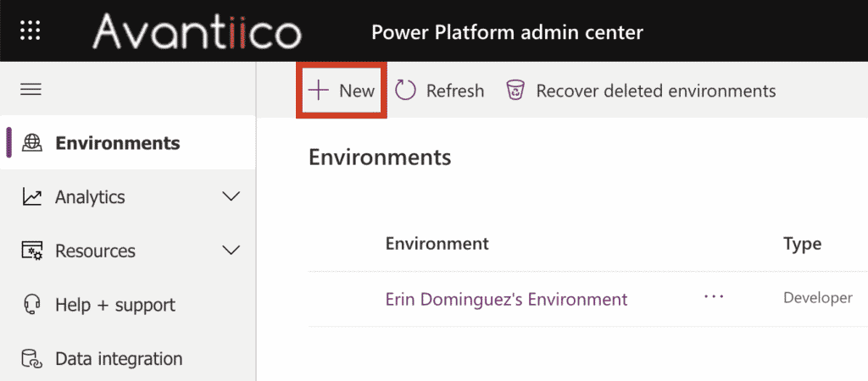The height and width of the screenshot is (381, 868).
Task: Open Erin Dominguez's Environment link
Action: point(507,299)
